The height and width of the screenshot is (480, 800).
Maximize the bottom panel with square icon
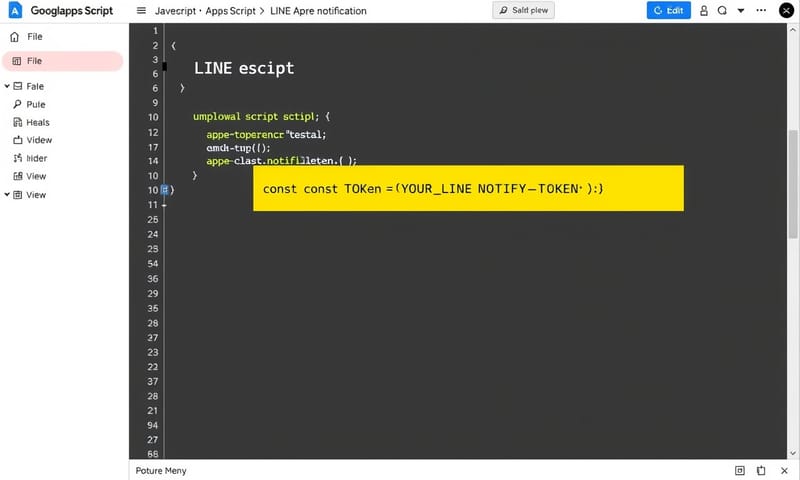pyautogui.click(x=740, y=470)
